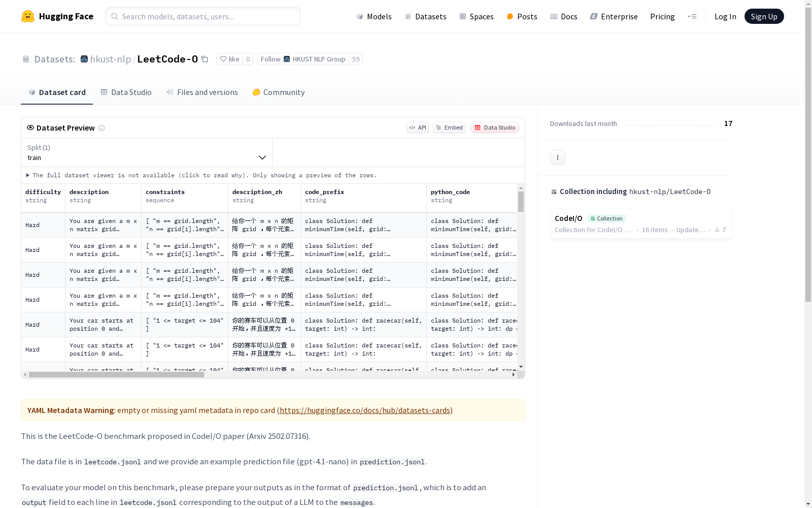The height and width of the screenshot is (508, 812).
Task: Open the additional navigation menu icon
Action: (x=692, y=16)
